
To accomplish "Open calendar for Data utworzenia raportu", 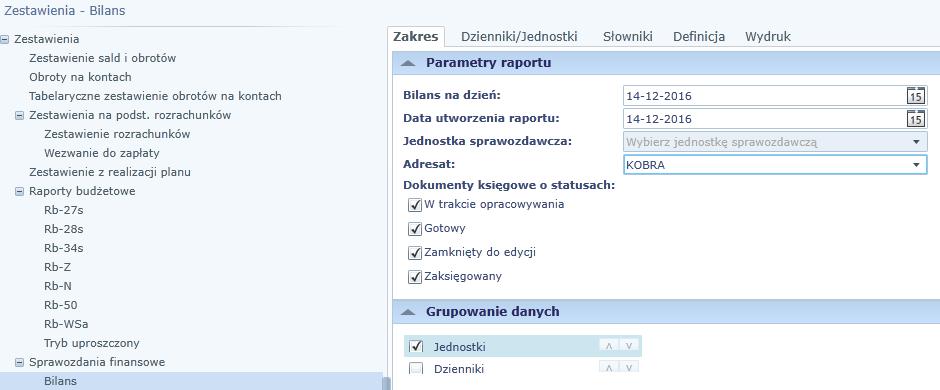I will (916, 119).
